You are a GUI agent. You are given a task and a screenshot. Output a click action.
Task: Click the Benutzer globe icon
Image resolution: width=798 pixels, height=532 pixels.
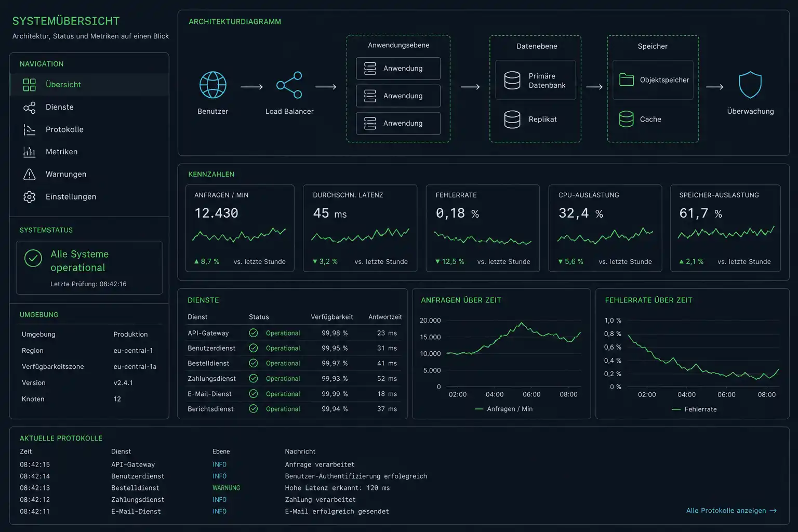tap(213, 85)
